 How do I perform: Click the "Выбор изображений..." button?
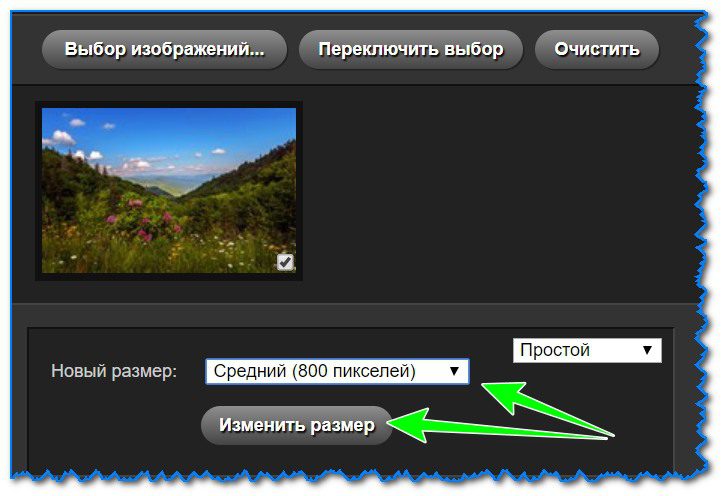164,49
